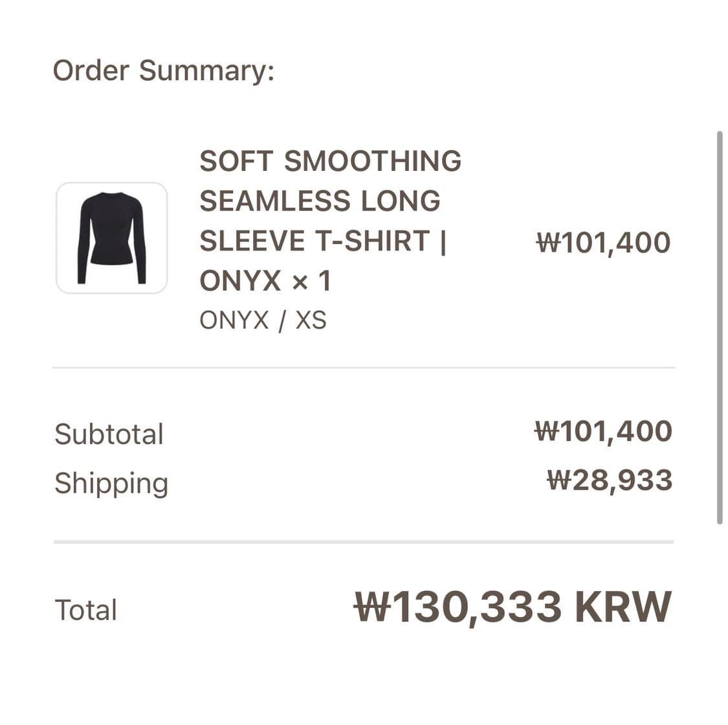The width and height of the screenshot is (728, 725).
Task: Click the Shipping label
Action: tap(111, 483)
